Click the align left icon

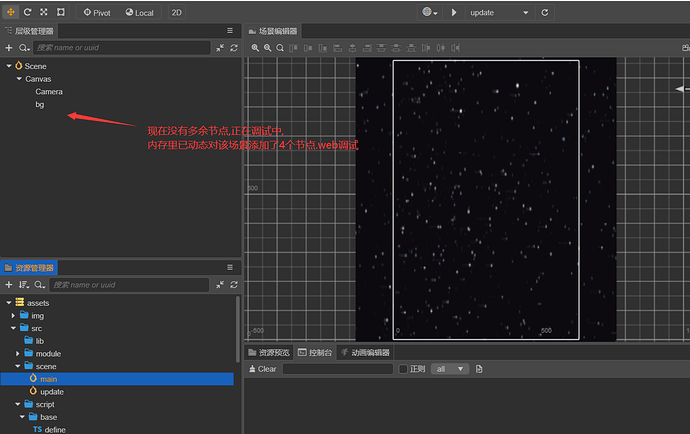(338, 48)
